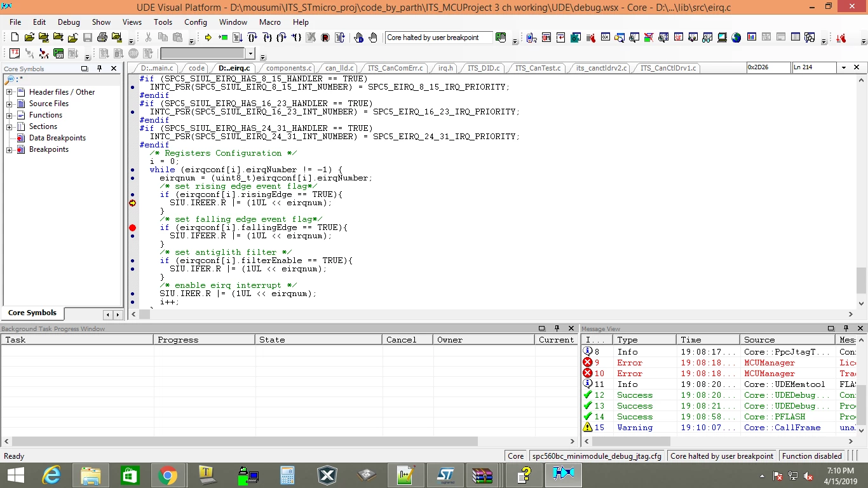The height and width of the screenshot is (488, 868).
Task: Open the Views menu
Action: pyautogui.click(x=132, y=22)
